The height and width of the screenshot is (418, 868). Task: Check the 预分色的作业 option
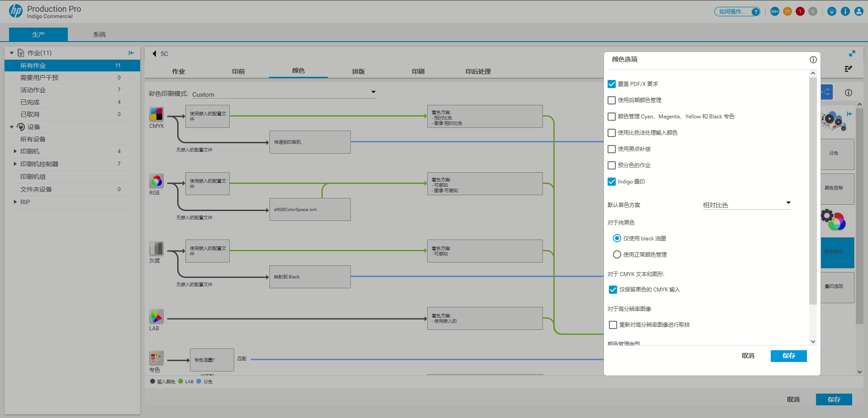click(x=612, y=165)
